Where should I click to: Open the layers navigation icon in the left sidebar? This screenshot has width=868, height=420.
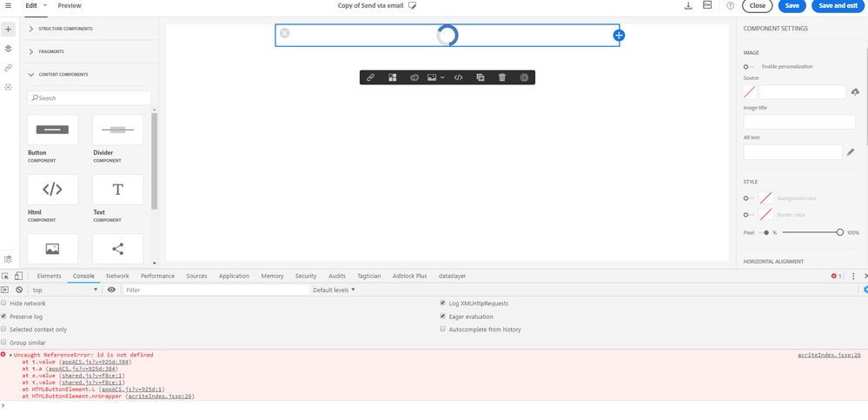click(x=8, y=48)
